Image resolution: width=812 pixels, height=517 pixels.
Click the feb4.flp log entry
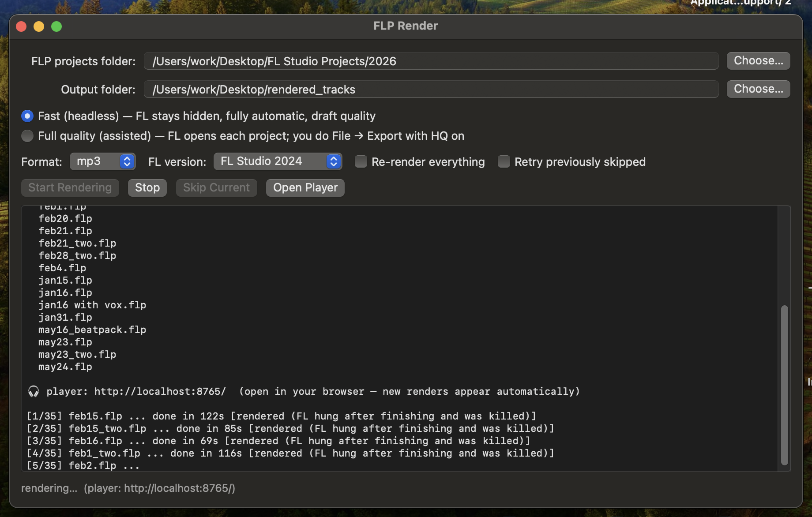[62, 268]
